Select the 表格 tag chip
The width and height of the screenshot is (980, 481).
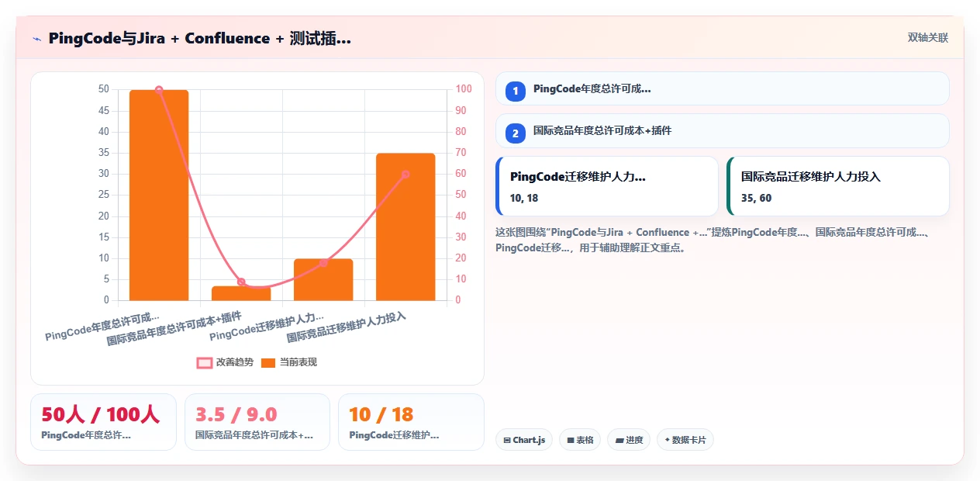(580, 440)
